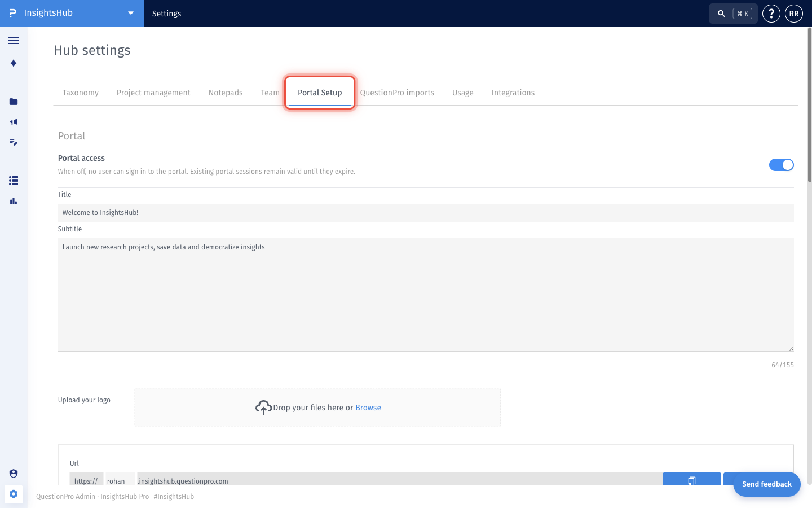This screenshot has height=508, width=812.
Task: Open the bar chart icon in sidebar
Action: [x=14, y=201]
